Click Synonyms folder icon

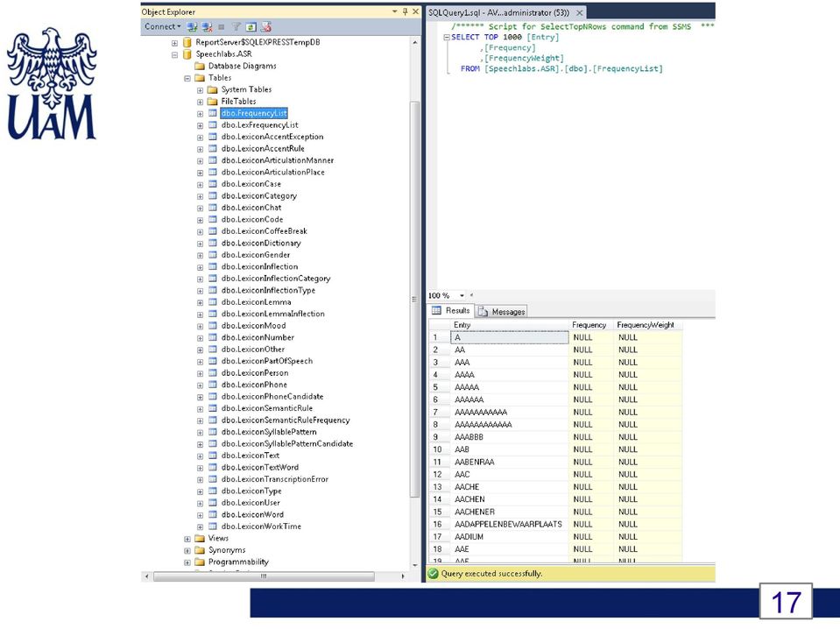point(200,549)
